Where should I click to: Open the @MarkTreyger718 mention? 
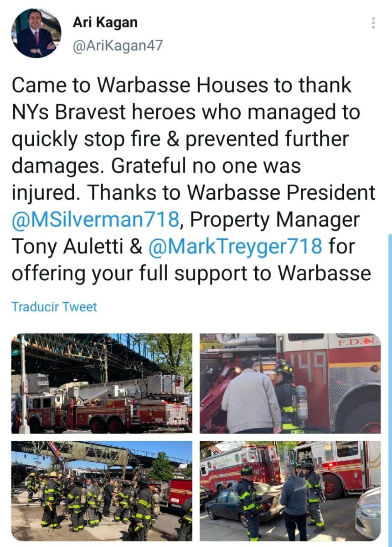tap(235, 247)
